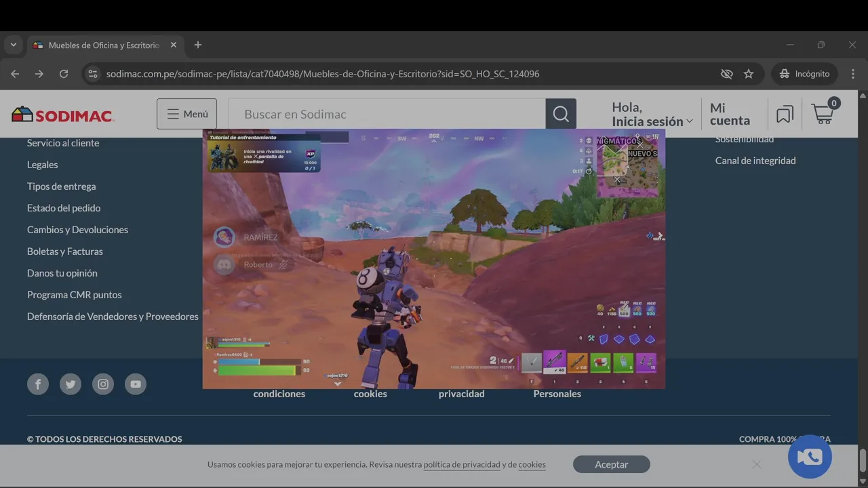The width and height of the screenshot is (868, 488).
Task: Open Servicio al cliente link
Action: click(x=63, y=143)
